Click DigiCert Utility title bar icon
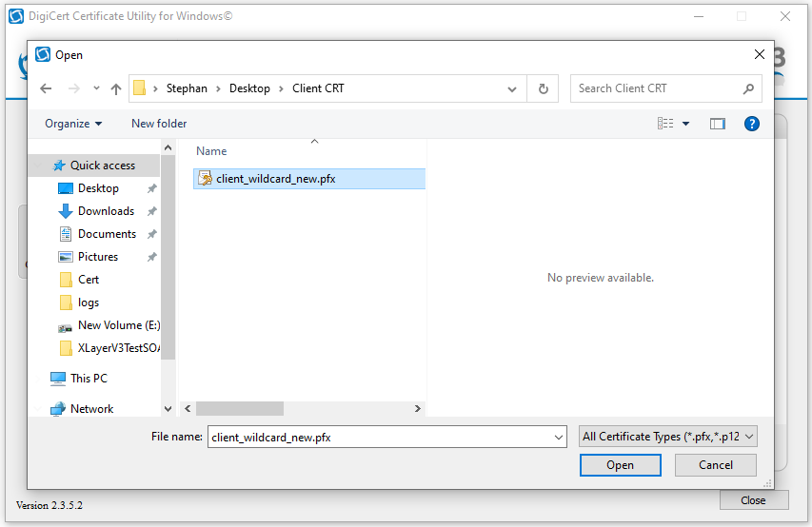Image resolution: width=812 pixels, height=527 pixels. [x=16, y=16]
